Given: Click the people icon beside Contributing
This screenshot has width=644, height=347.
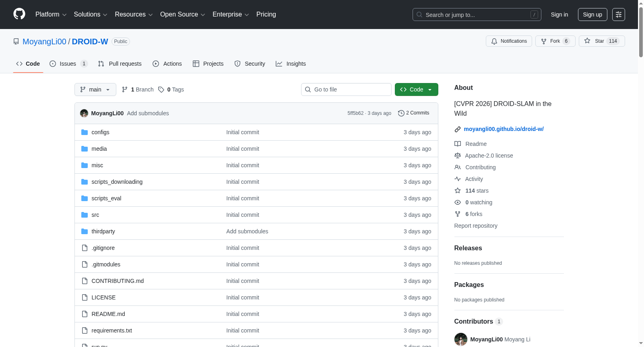Looking at the screenshot, I should [458, 167].
